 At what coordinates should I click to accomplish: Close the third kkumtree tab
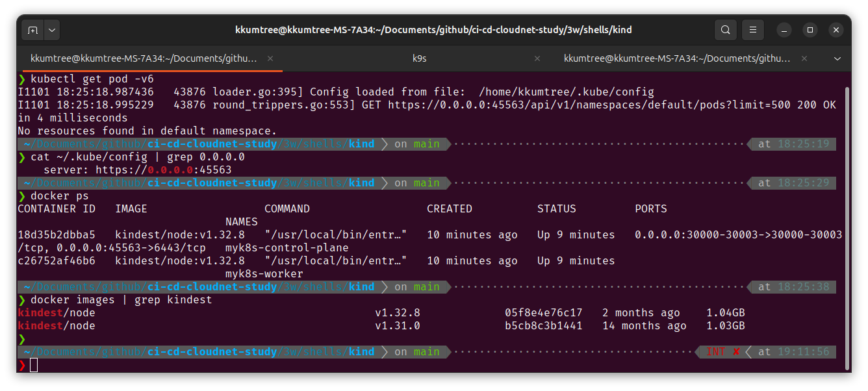804,58
